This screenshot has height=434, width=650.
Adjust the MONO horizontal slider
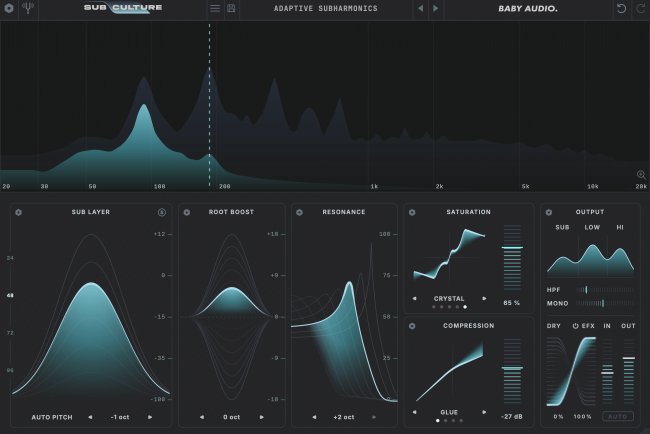click(x=605, y=303)
